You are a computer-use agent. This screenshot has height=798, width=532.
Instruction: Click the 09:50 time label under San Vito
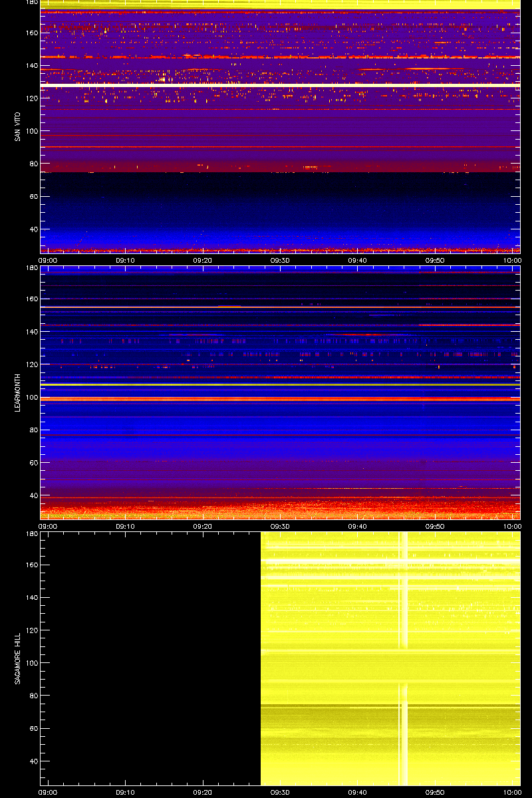tap(435, 261)
